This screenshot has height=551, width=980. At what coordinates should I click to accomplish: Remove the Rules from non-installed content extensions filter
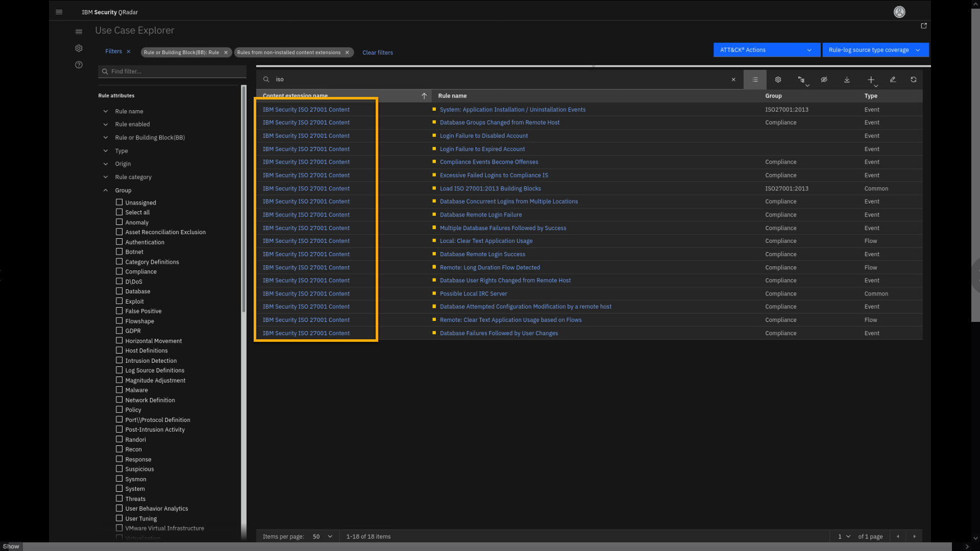pos(347,53)
